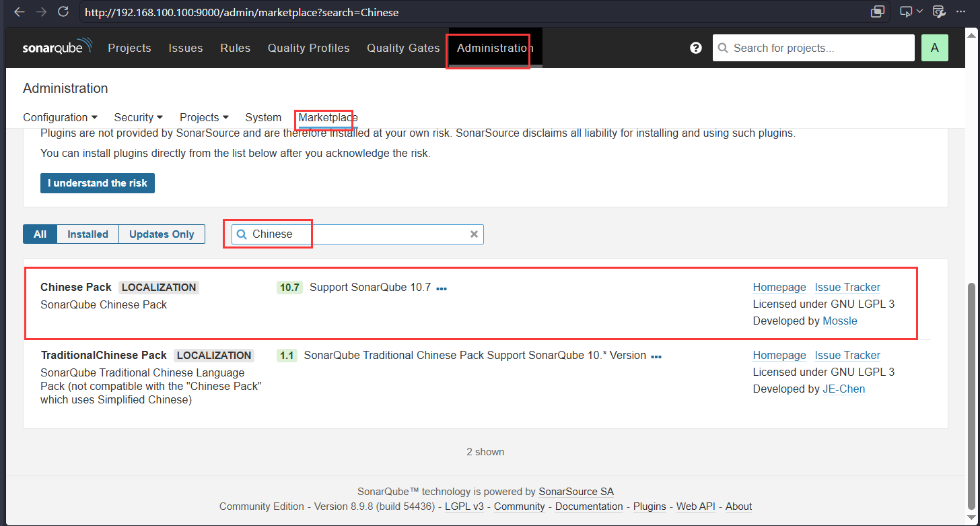Expand the admin Projects dropdown
This screenshot has height=526, width=980.
coord(204,117)
